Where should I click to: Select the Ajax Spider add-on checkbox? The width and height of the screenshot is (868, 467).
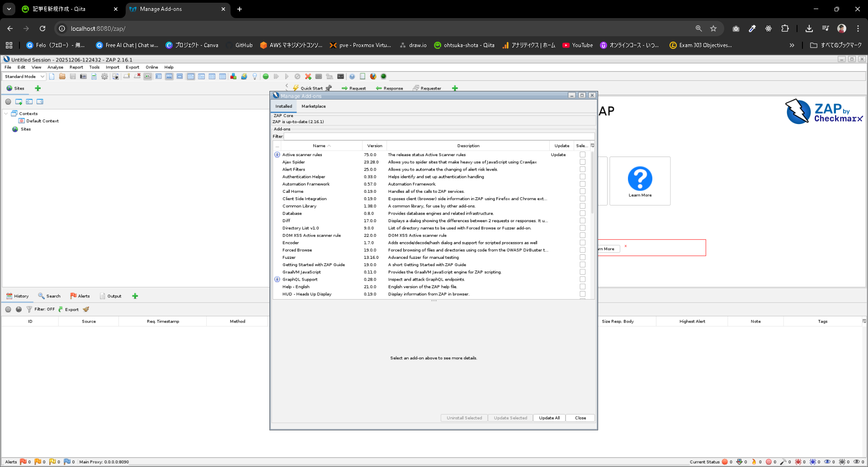(x=583, y=162)
